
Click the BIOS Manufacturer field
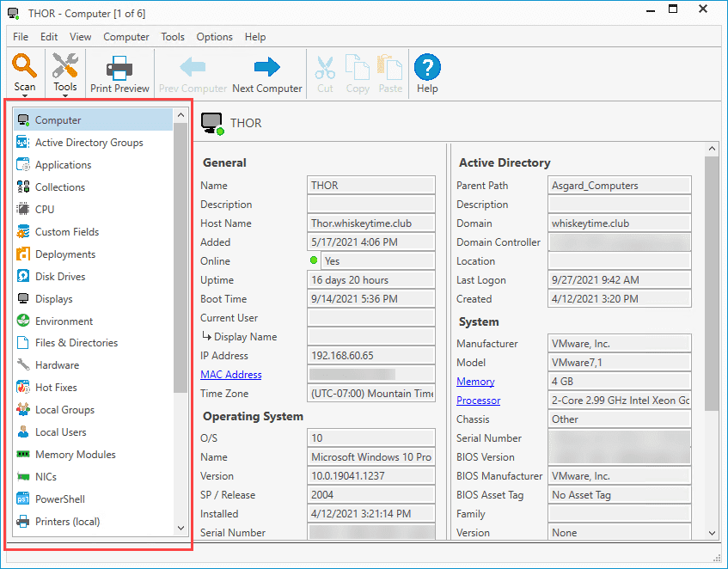[x=620, y=475]
